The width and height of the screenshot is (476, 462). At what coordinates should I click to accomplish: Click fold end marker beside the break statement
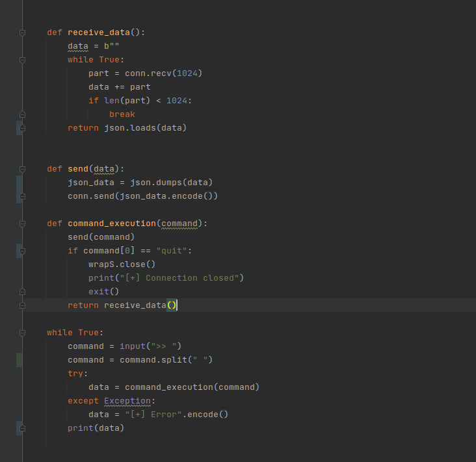(x=22, y=114)
